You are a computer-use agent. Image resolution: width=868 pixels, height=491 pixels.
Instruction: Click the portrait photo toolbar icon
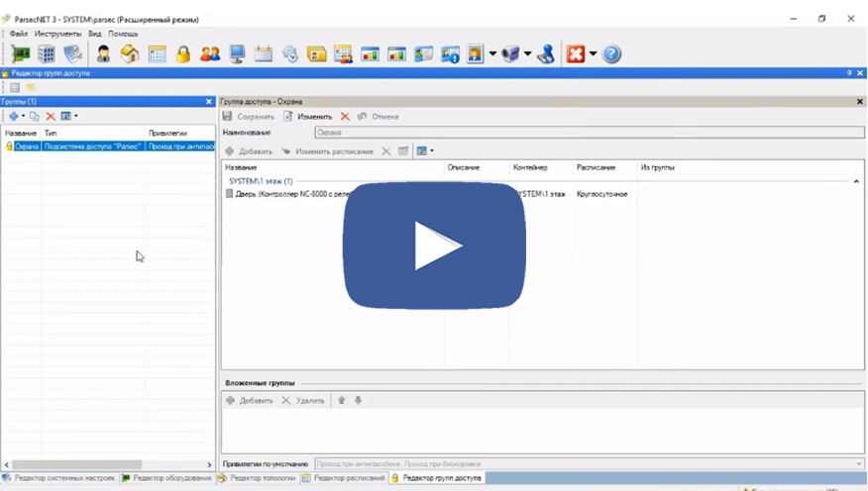tap(475, 54)
